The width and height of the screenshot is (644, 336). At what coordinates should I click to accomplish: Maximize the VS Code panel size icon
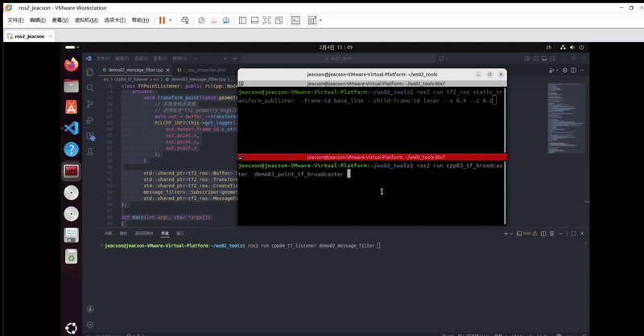click(573, 233)
